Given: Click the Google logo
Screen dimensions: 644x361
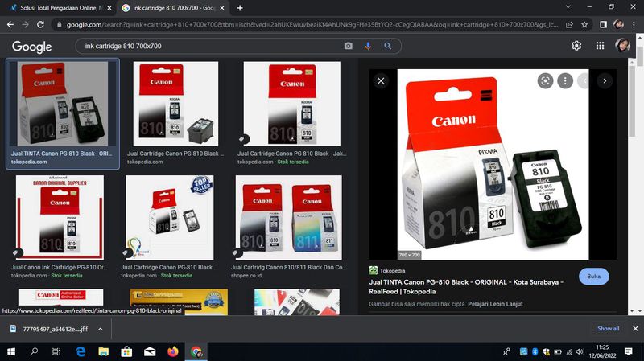Looking at the screenshot, I should coord(31,47).
